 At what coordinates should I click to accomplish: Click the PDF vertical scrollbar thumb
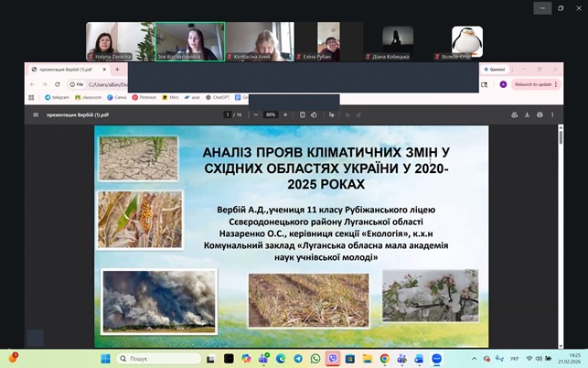click(x=561, y=135)
